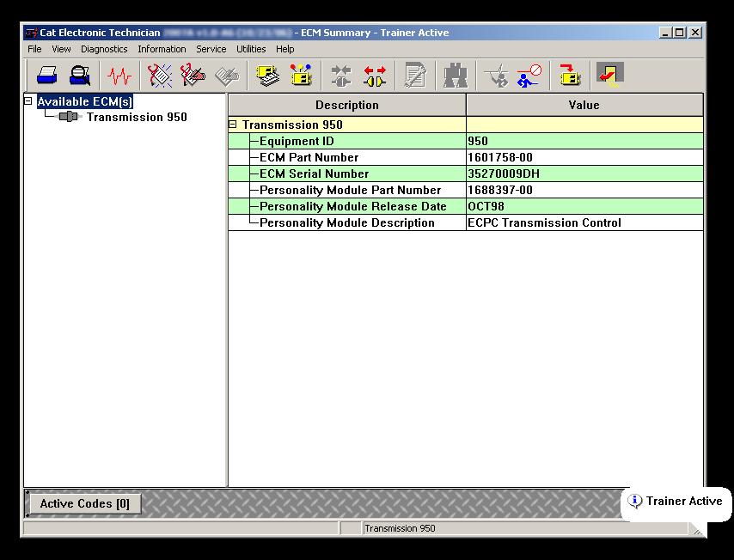This screenshot has width=734, height=560.
Task: Click the value 1601758-00
Action: [x=500, y=158]
